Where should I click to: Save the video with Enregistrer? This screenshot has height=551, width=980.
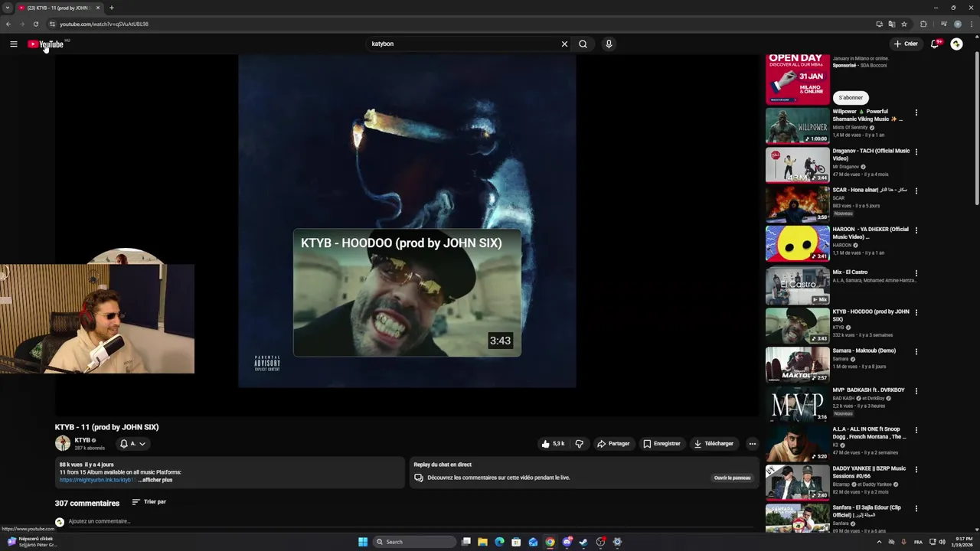[x=661, y=444]
